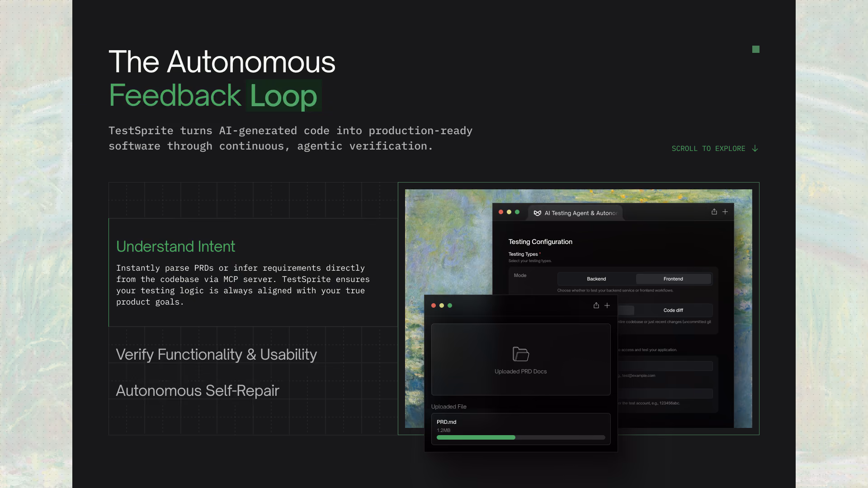
Task: Open the AI Testing Agent browser tab
Action: tap(576, 213)
